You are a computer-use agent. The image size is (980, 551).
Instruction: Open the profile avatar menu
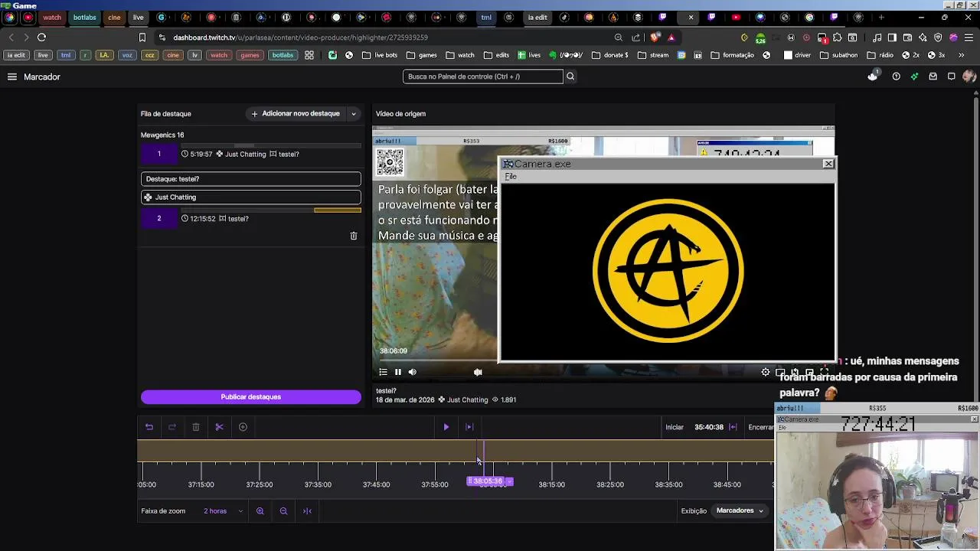tap(969, 77)
